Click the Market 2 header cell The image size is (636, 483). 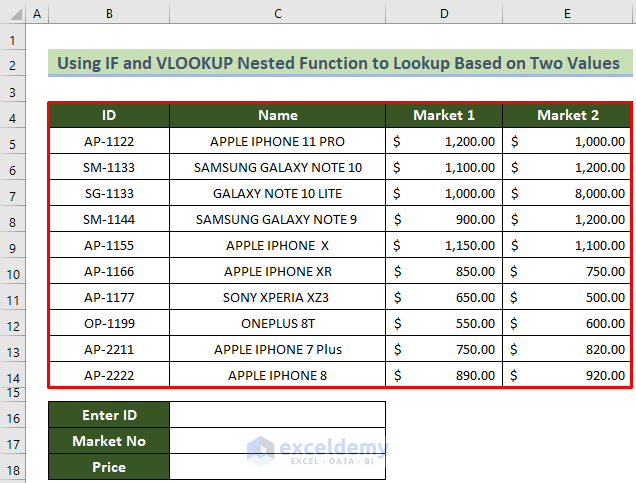click(567, 115)
